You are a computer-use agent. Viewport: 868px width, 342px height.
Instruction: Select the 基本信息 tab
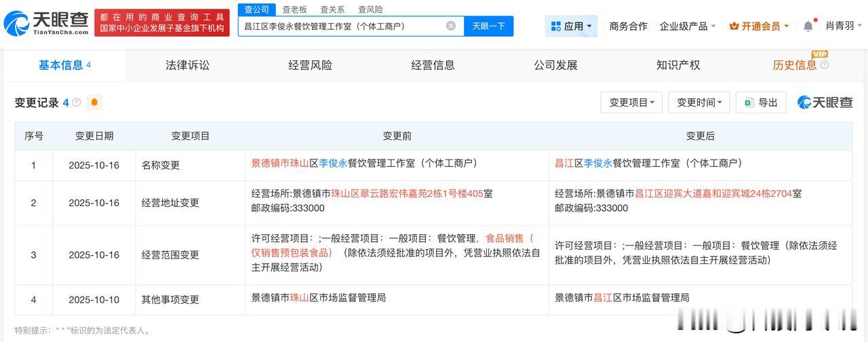point(64,65)
